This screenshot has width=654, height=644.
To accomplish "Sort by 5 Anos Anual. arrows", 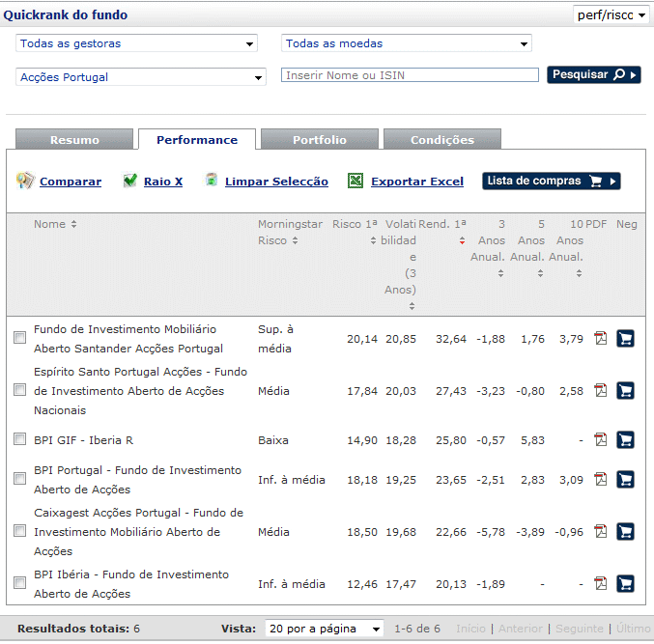I will pyautogui.click(x=541, y=273).
